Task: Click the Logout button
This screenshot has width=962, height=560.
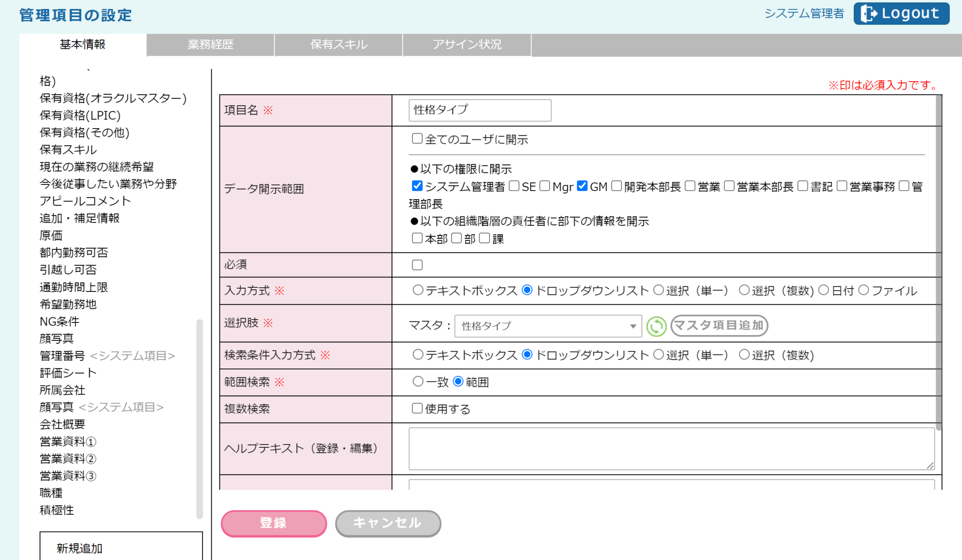Action: (x=901, y=14)
